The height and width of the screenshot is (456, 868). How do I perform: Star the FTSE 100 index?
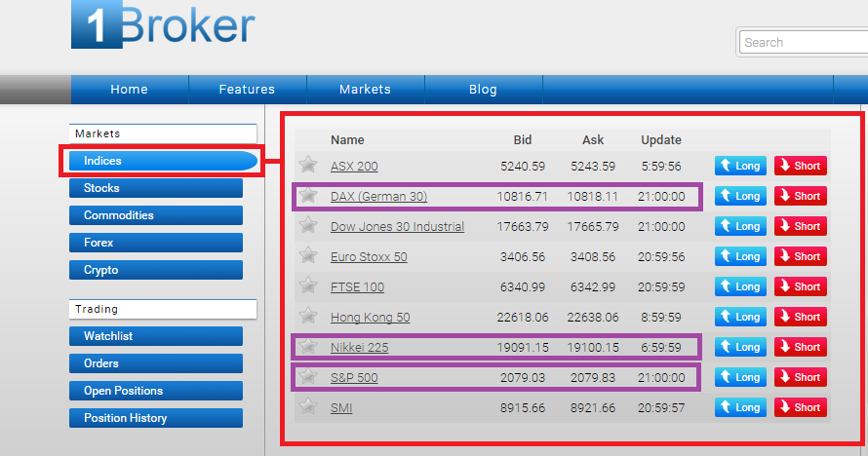click(x=308, y=285)
